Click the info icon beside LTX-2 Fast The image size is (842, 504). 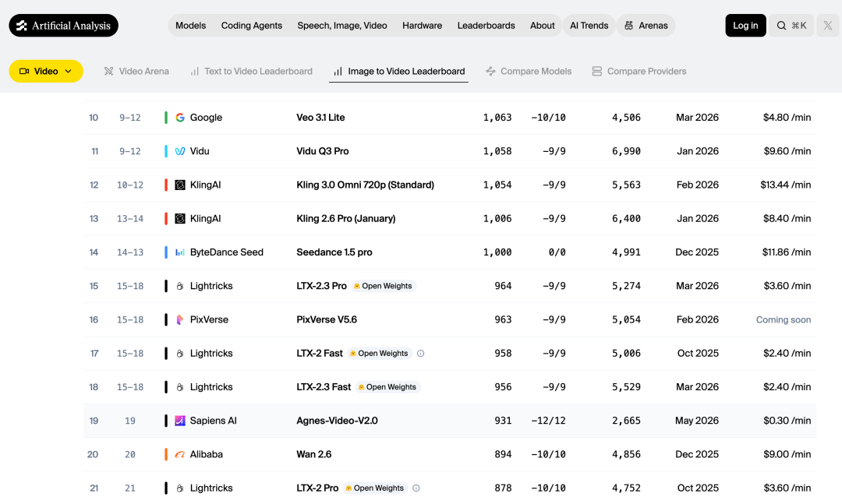(420, 353)
